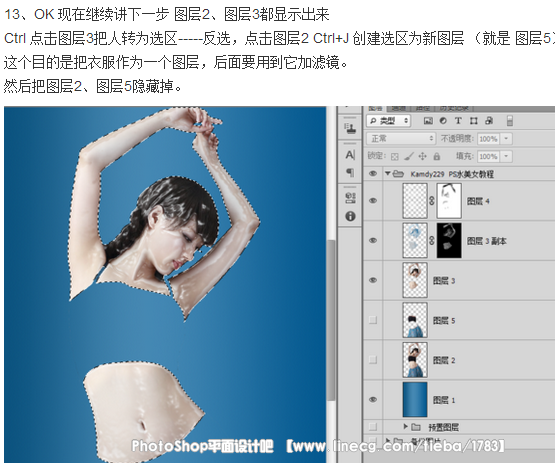Open the Clone Source stamp panel icon

(350, 128)
